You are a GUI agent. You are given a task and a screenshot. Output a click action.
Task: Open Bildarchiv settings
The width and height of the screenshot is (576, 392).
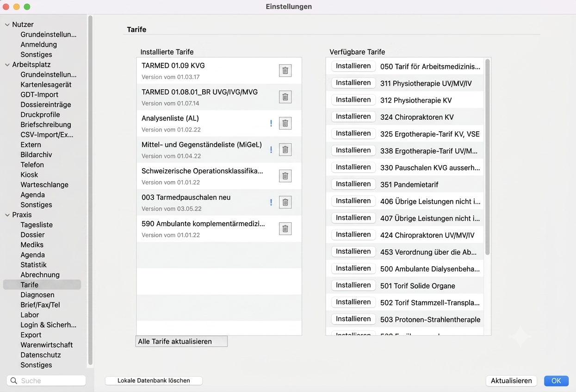tap(36, 155)
